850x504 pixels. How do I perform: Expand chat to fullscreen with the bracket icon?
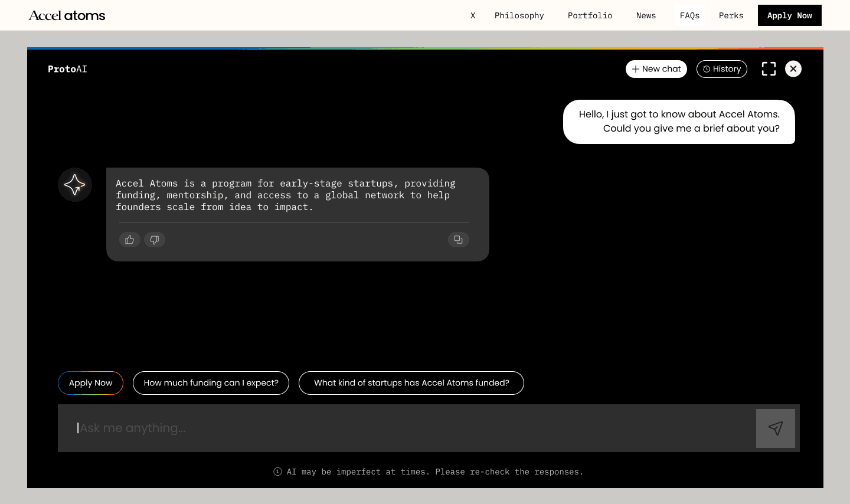769,69
